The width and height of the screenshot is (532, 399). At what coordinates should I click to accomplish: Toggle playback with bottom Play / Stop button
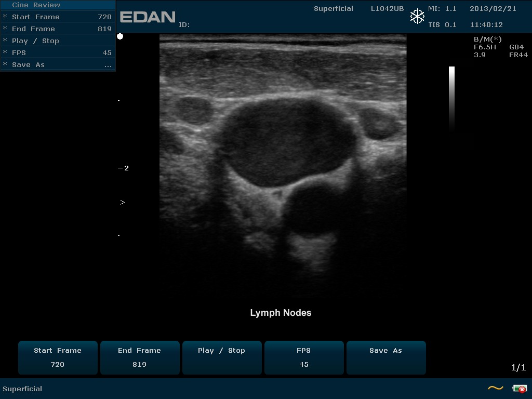221,357
